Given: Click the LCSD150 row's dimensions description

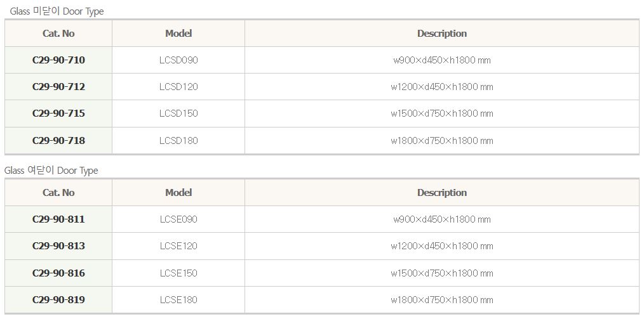Looking at the screenshot, I should (x=441, y=114).
